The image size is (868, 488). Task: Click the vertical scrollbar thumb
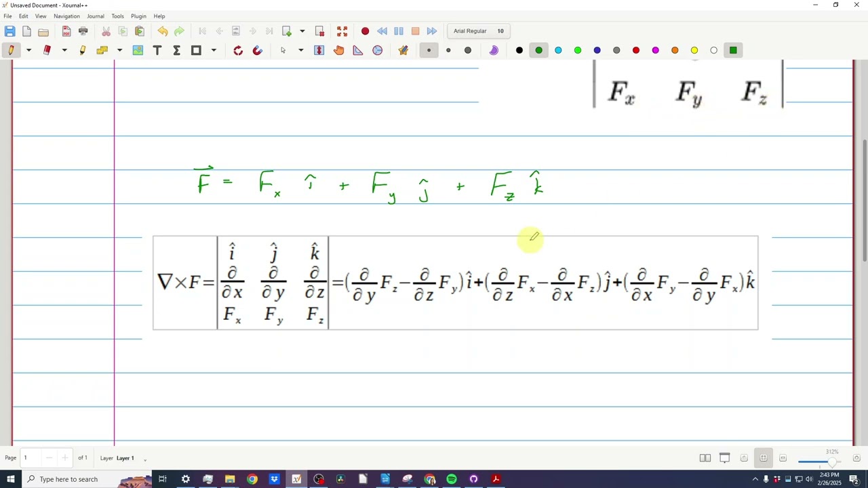pos(864,200)
